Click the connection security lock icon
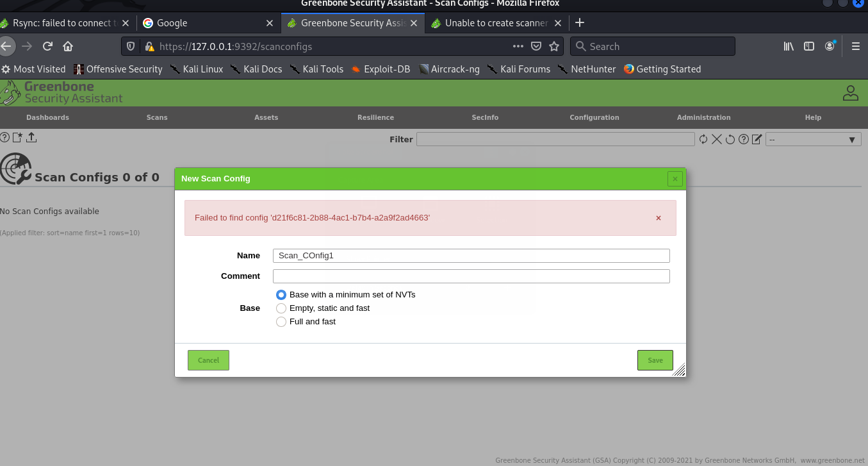The height and width of the screenshot is (466, 868). point(149,46)
